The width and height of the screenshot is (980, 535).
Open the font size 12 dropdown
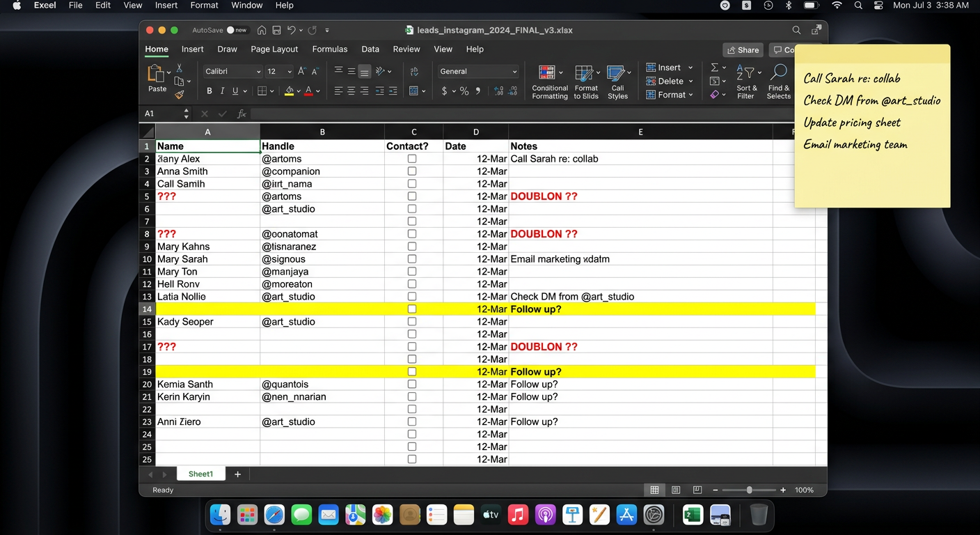coord(290,72)
